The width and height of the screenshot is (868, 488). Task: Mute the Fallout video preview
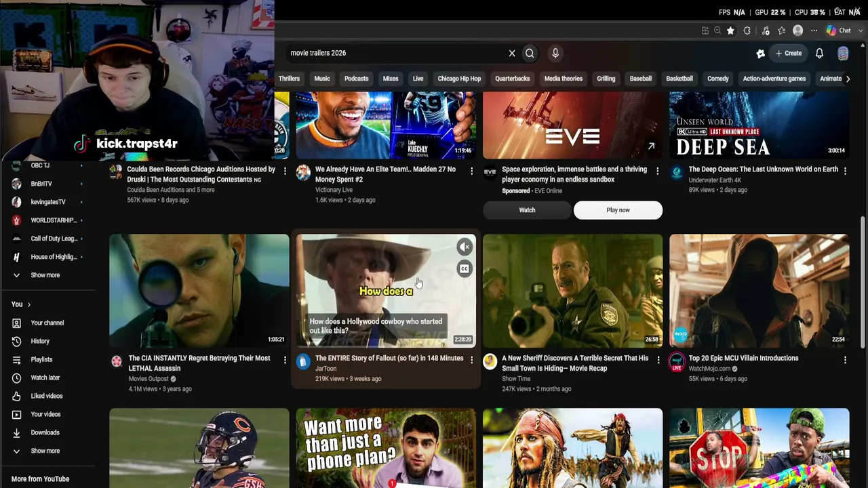pyautogui.click(x=465, y=247)
